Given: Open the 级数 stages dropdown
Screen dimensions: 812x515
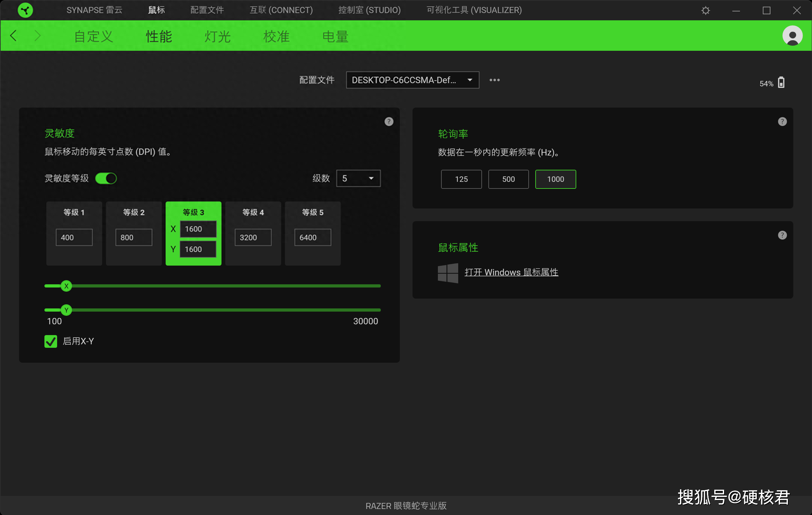Looking at the screenshot, I should (x=358, y=178).
